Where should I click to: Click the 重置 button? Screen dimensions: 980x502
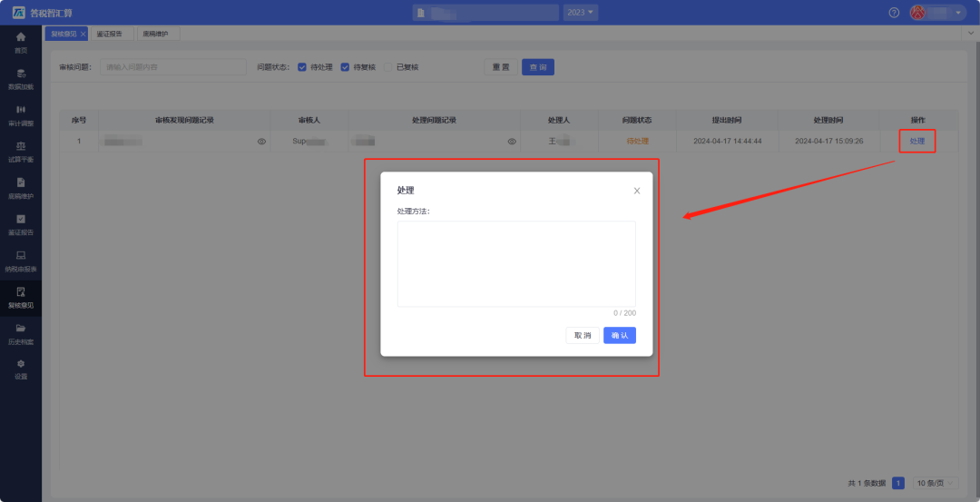[501, 67]
